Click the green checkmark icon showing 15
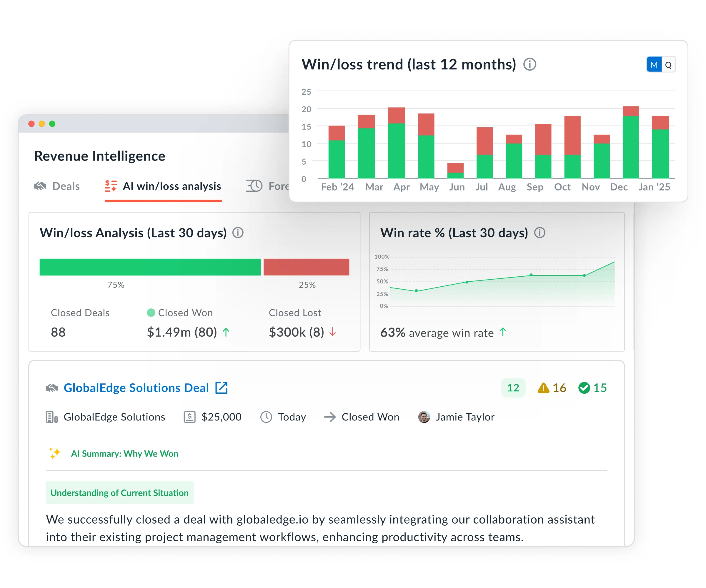Screen dimensions: 706x588 (584, 388)
